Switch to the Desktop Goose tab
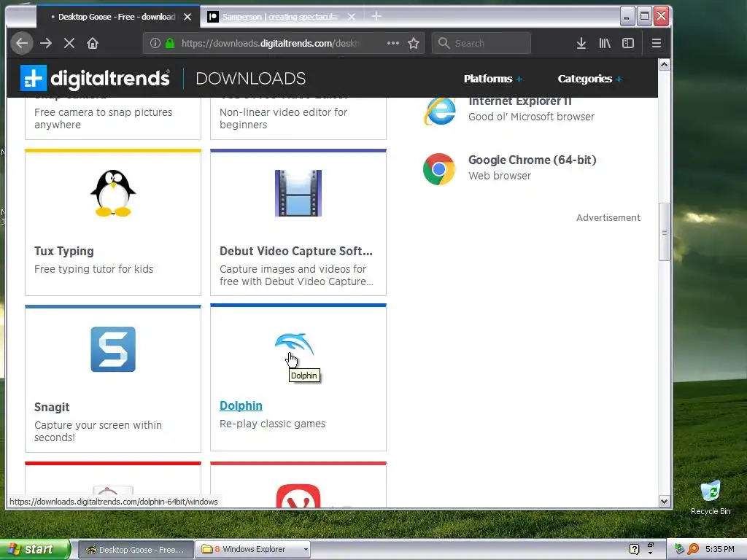 tap(117, 17)
